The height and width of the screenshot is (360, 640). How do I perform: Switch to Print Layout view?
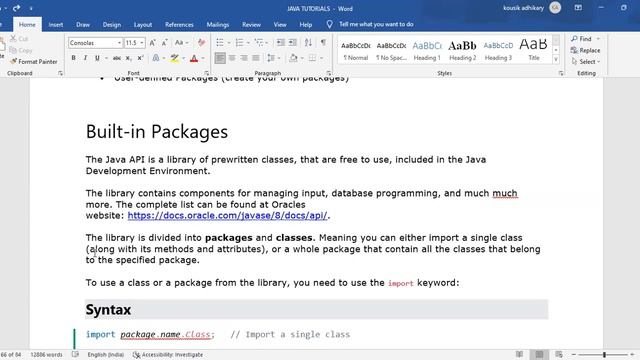coord(539,354)
